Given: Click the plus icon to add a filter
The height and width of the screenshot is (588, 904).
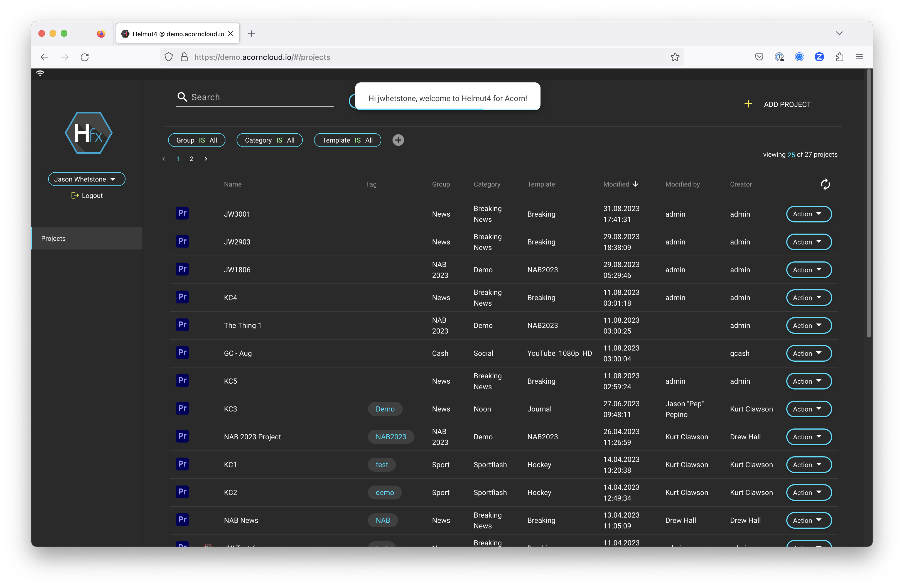Looking at the screenshot, I should point(398,140).
